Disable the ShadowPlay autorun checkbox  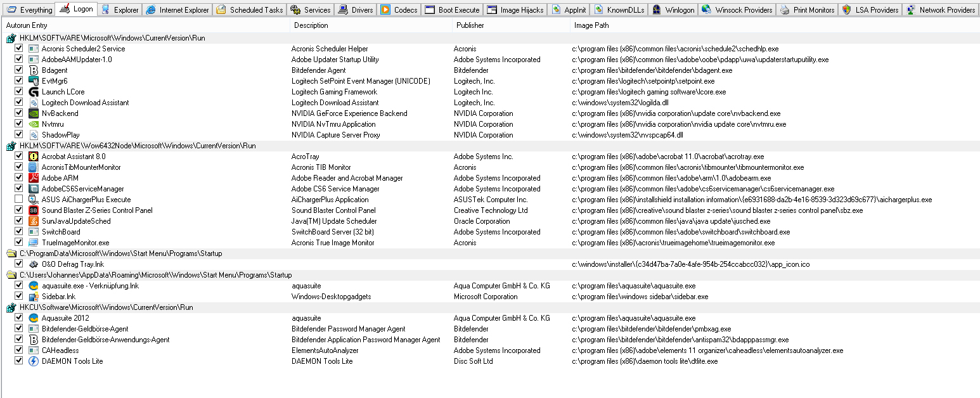coord(19,135)
